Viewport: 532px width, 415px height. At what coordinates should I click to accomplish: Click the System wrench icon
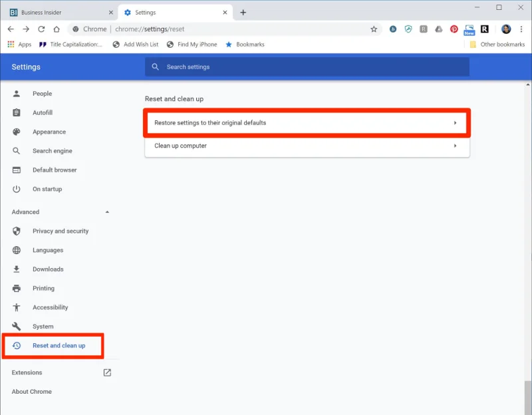(x=16, y=327)
